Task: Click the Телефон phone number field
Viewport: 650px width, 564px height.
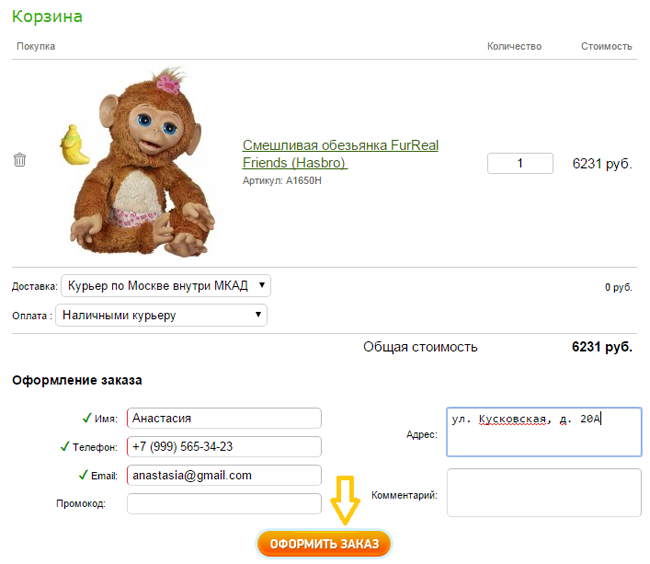Action: coord(224,446)
